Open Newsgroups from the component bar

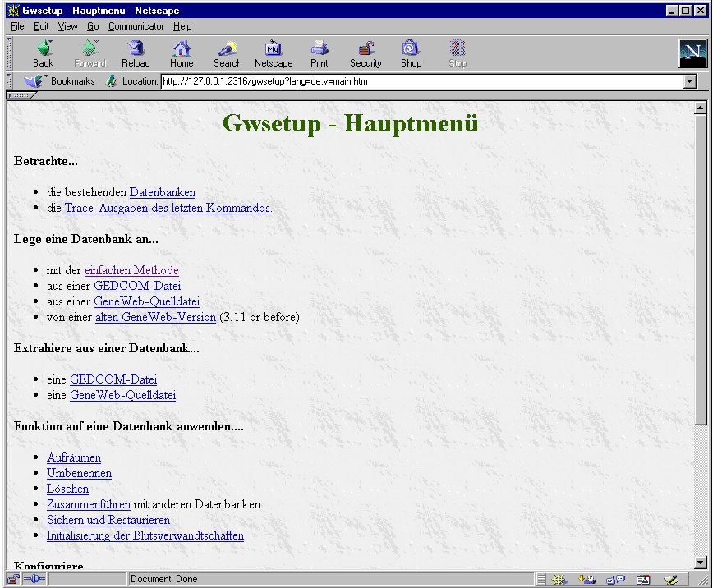[615, 579]
